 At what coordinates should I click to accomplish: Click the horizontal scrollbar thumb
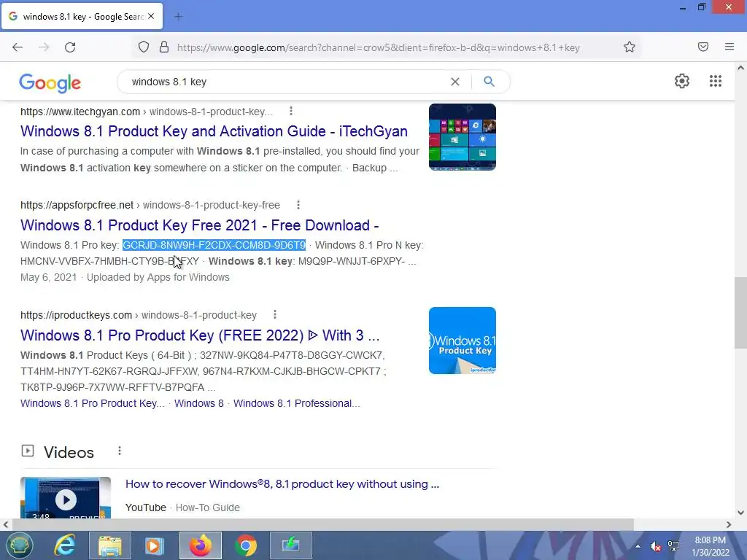(322, 524)
